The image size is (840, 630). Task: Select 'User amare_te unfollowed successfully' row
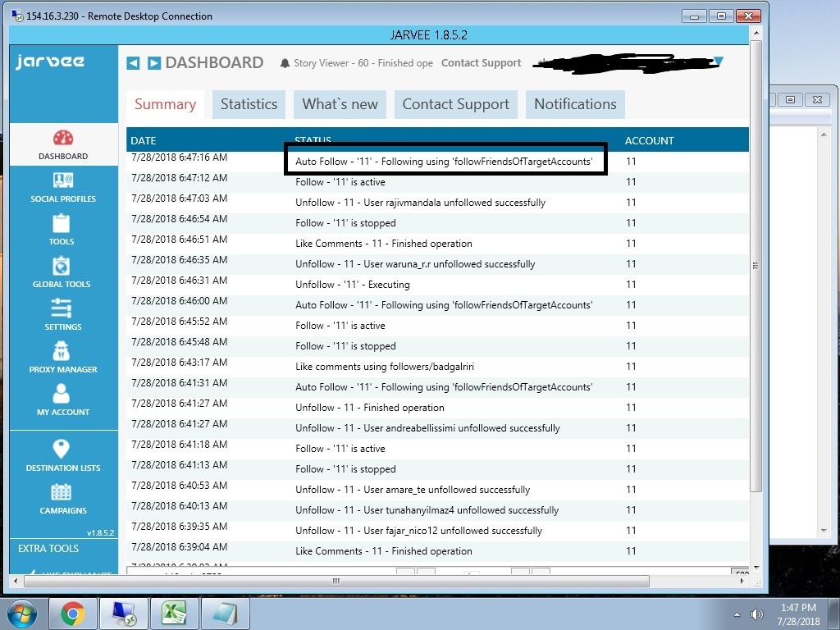pos(438,490)
